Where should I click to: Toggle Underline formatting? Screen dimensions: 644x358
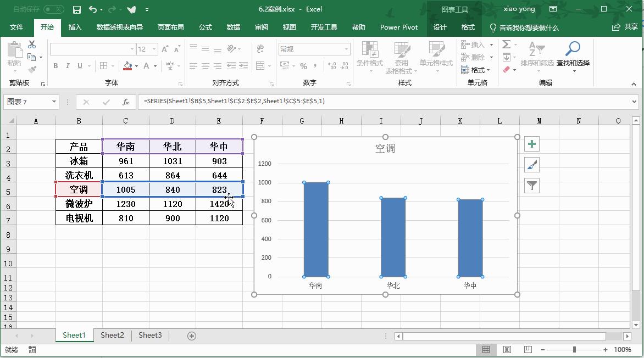click(79, 66)
